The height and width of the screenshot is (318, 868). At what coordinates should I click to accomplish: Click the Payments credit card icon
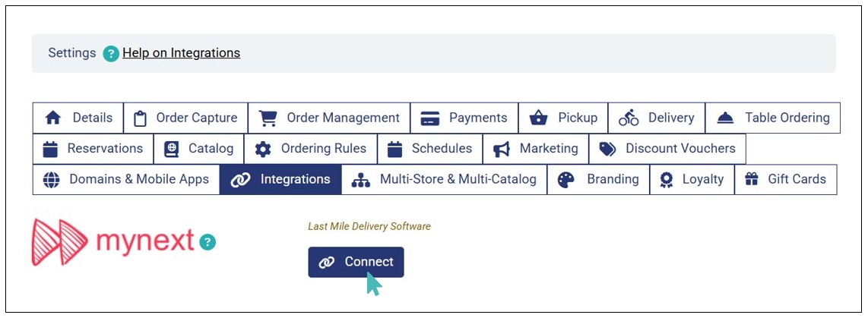pyautogui.click(x=430, y=118)
